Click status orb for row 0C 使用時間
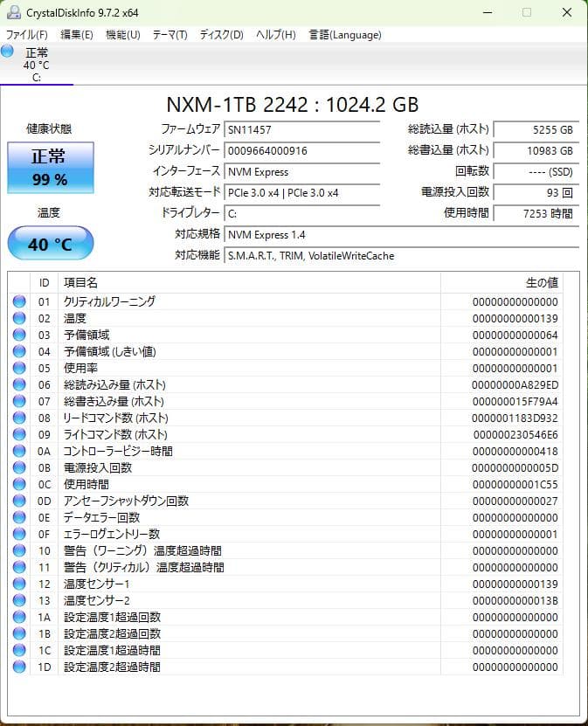The image size is (588, 726). (x=19, y=484)
